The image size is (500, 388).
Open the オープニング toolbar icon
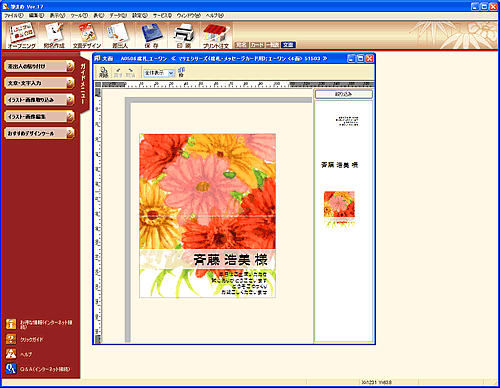[x=21, y=35]
